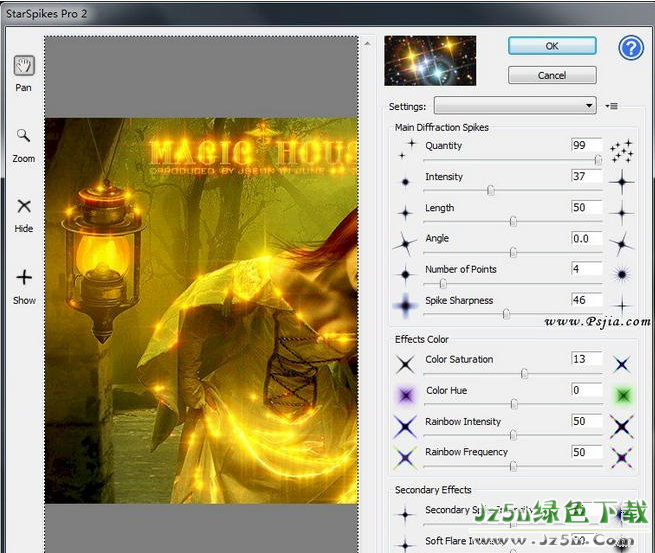This screenshot has height=553, width=655.
Task: Click Angle rotate-left star icon
Action: point(405,244)
